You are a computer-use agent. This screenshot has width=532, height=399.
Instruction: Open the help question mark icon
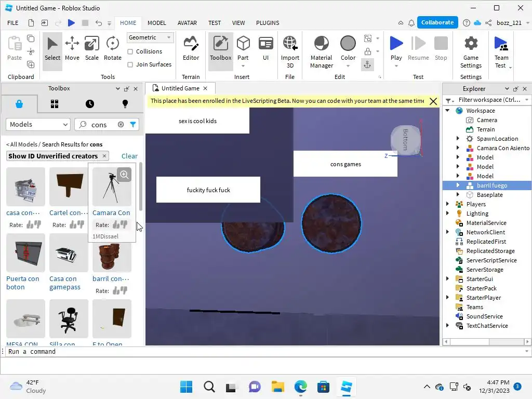tap(467, 23)
